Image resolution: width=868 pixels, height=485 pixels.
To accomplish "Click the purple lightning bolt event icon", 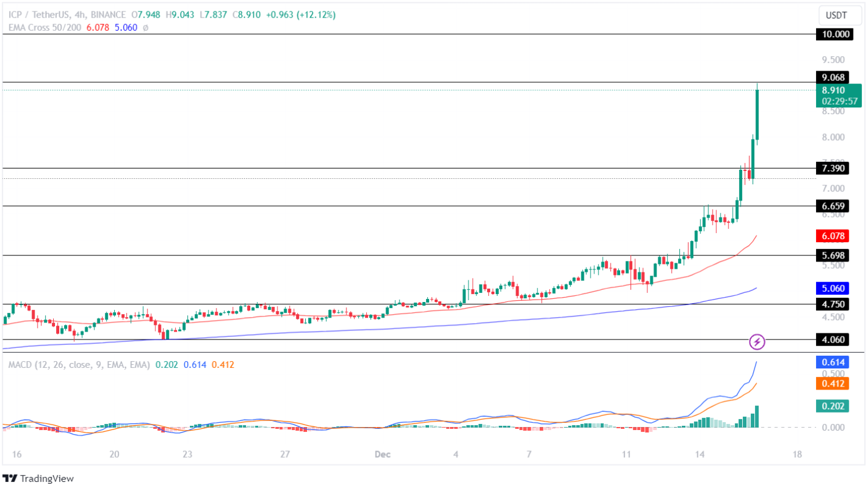I will 757,342.
